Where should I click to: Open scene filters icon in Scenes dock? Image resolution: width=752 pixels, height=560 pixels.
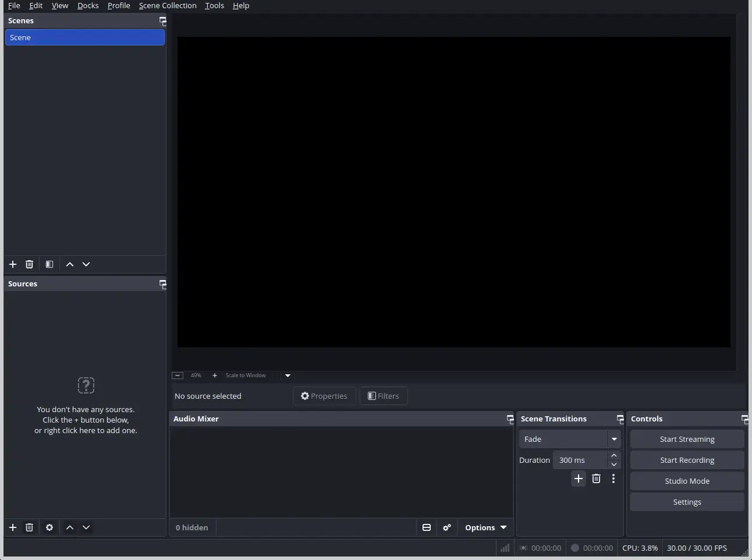click(x=49, y=264)
